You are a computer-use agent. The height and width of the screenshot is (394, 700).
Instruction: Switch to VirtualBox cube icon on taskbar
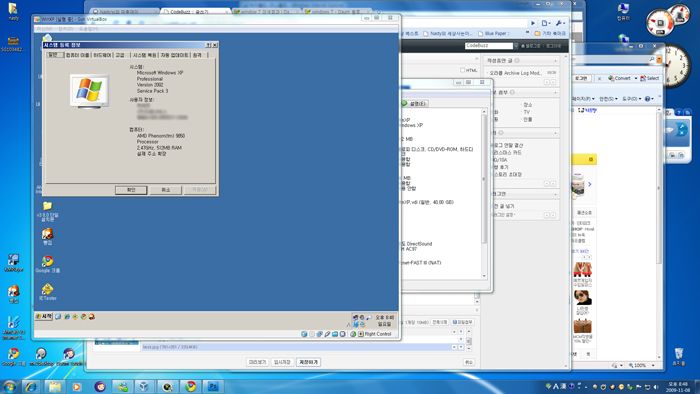[x=143, y=386]
